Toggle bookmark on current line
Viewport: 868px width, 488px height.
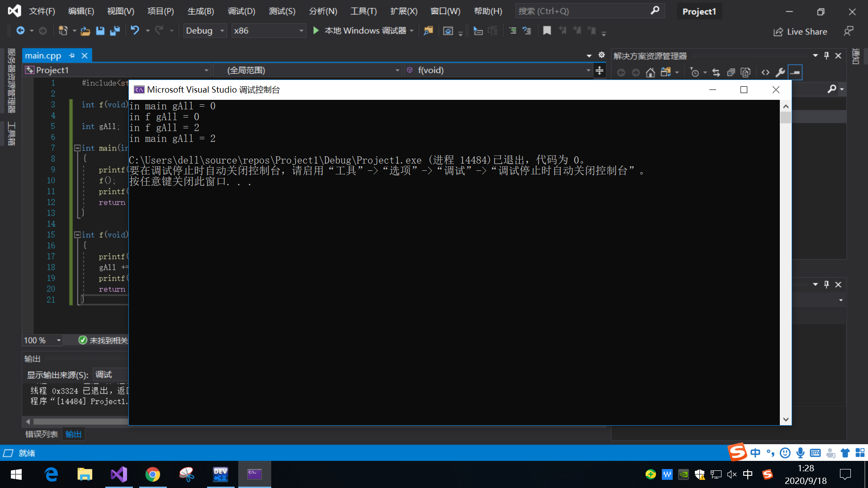click(x=547, y=31)
